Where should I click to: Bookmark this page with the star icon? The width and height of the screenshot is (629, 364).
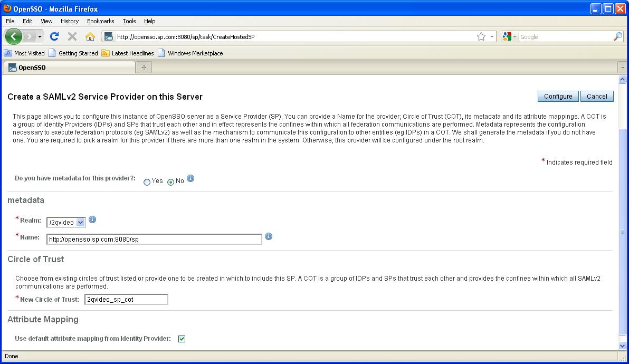(x=481, y=37)
